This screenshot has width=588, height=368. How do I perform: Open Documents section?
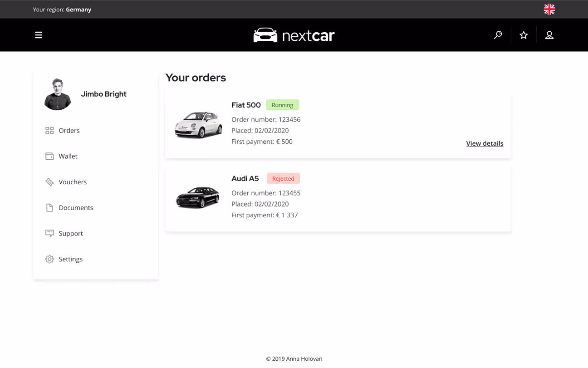[x=76, y=208]
